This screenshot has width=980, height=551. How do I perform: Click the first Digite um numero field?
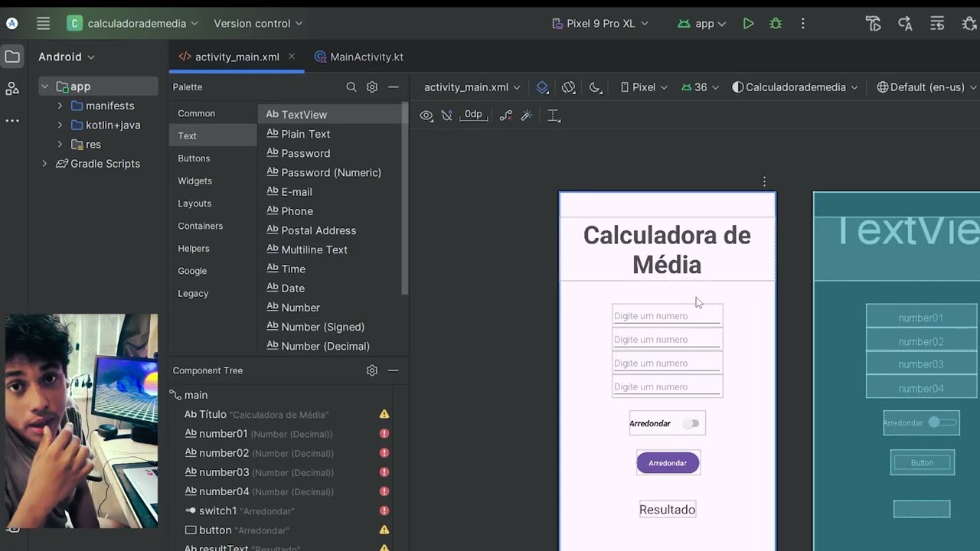pos(667,315)
